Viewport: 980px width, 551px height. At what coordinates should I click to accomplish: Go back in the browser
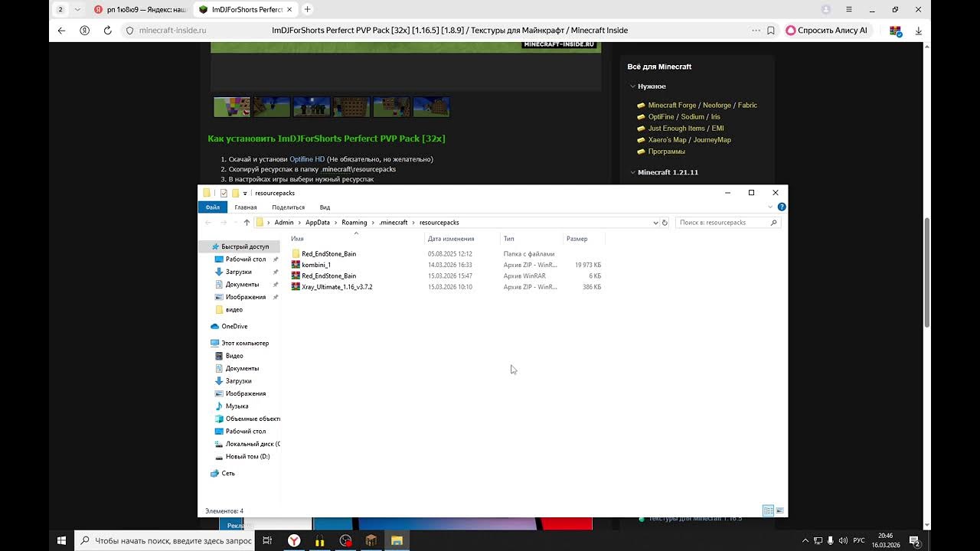coord(62,31)
